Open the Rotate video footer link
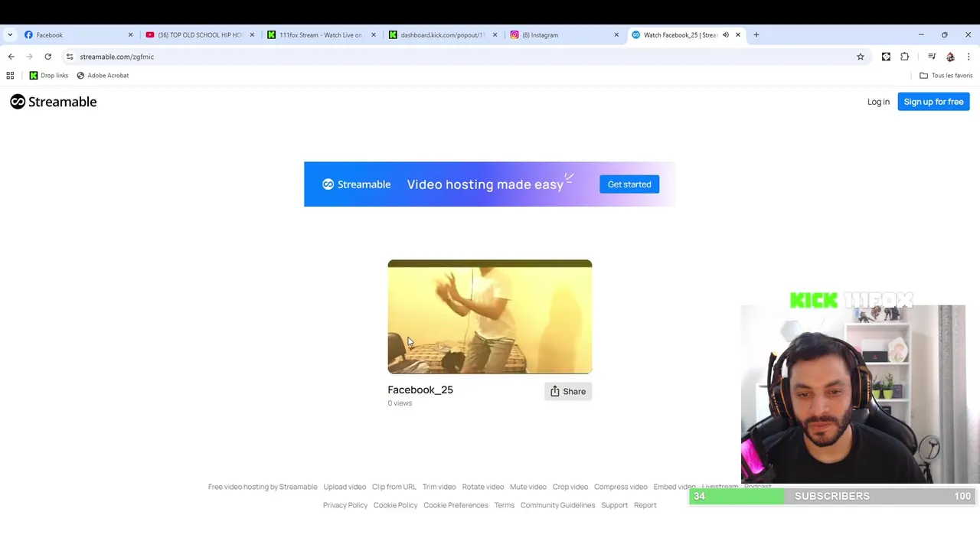980x551 pixels. [483, 487]
